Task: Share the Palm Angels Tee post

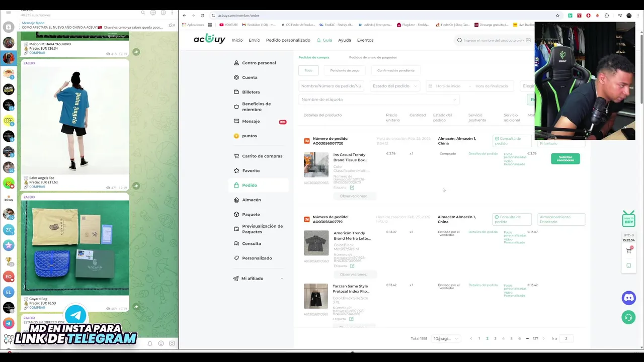Action: click(x=136, y=186)
